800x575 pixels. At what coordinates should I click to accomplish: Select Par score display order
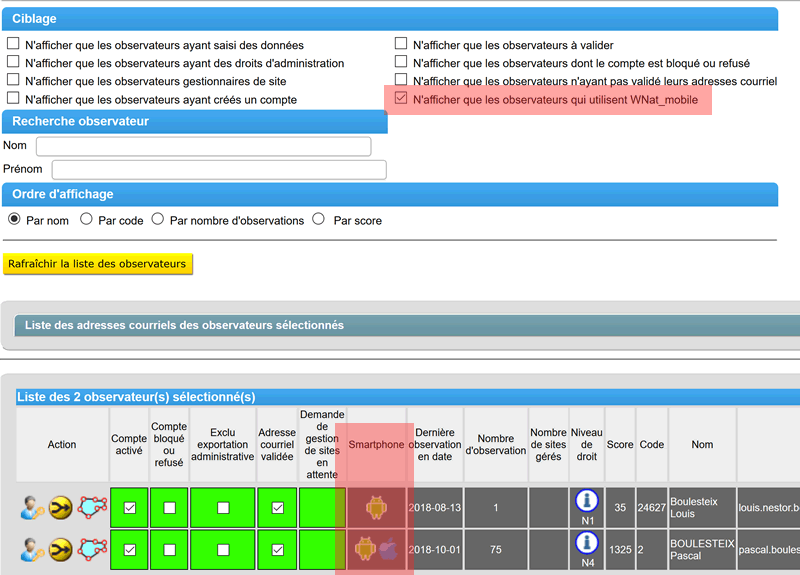[319, 219]
